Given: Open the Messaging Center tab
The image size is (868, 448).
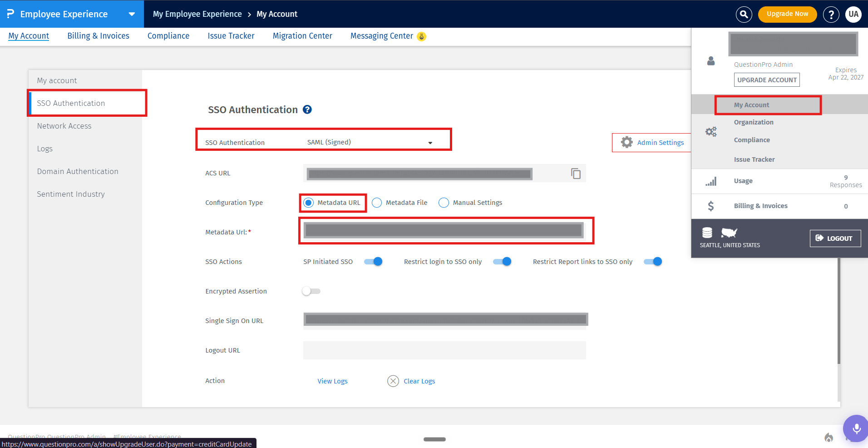Looking at the screenshot, I should click(x=382, y=36).
